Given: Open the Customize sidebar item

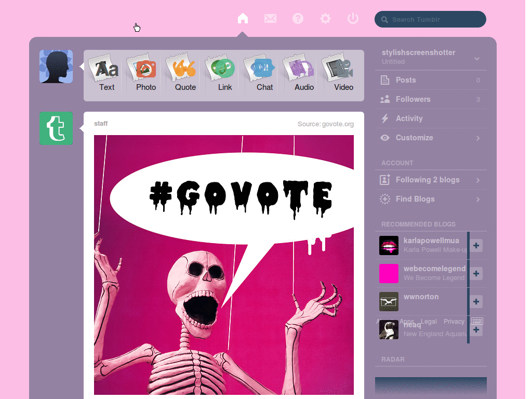Looking at the screenshot, I should point(431,138).
